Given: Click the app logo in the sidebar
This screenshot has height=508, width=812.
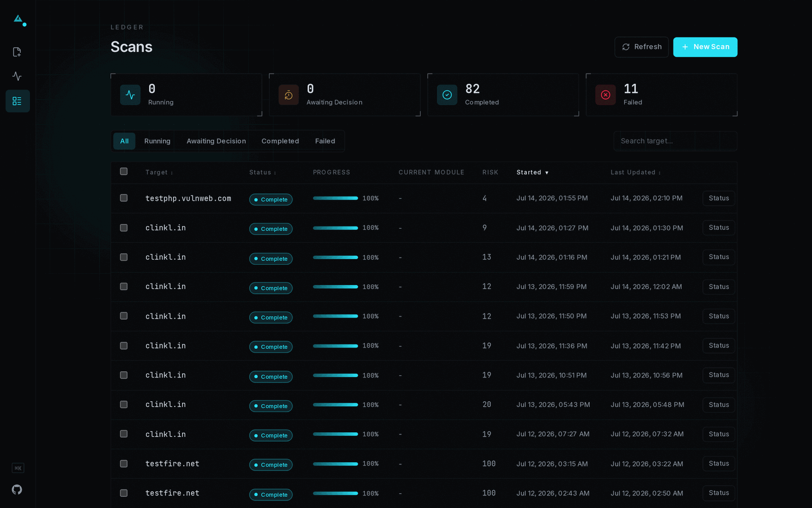Looking at the screenshot, I should (x=19, y=20).
